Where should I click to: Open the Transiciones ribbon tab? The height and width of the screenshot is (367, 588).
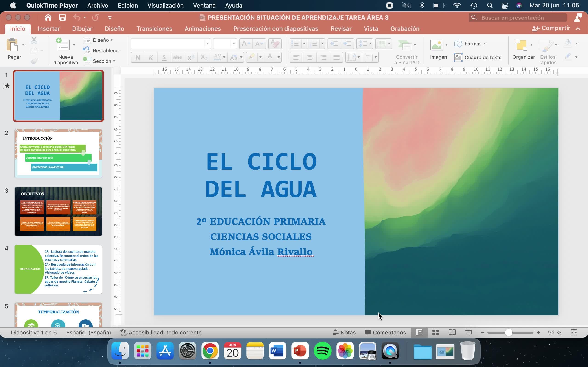tap(154, 29)
